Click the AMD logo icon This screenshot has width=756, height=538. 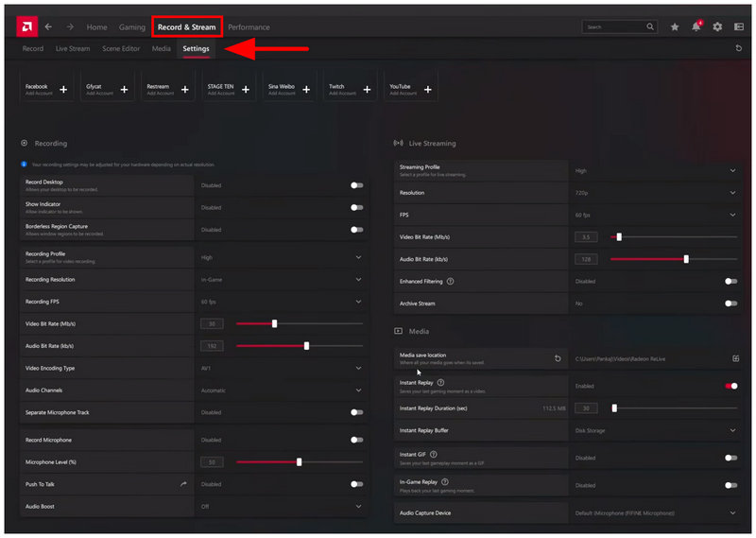click(x=27, y=26)
